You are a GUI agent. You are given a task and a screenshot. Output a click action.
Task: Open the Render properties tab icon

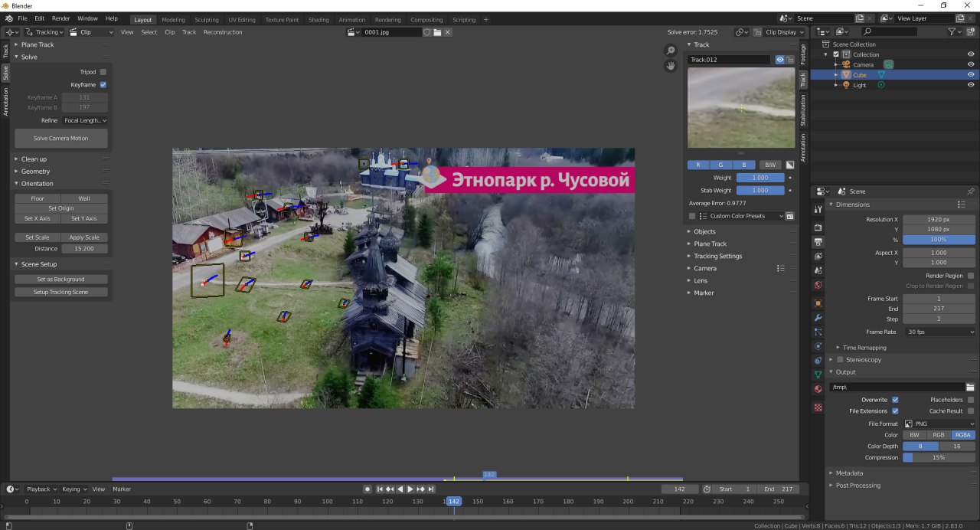818,227
